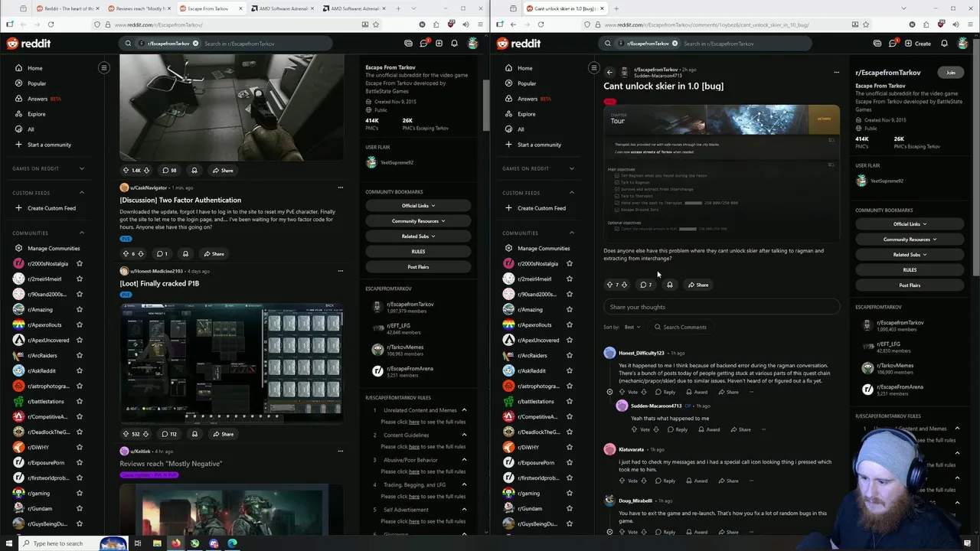Favorite r/Gundam star in left window
This screenshot has width=980, height=551.
80,509
